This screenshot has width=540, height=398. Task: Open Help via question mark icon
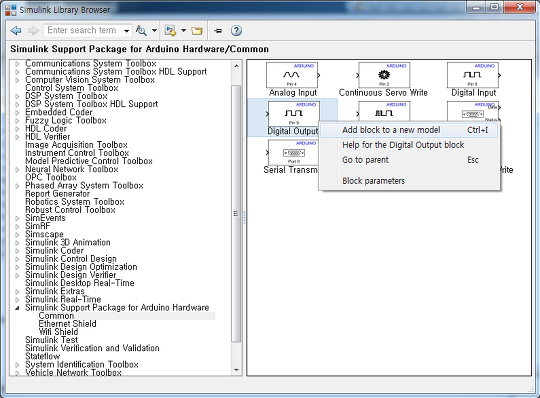click(x=236, y=31)
